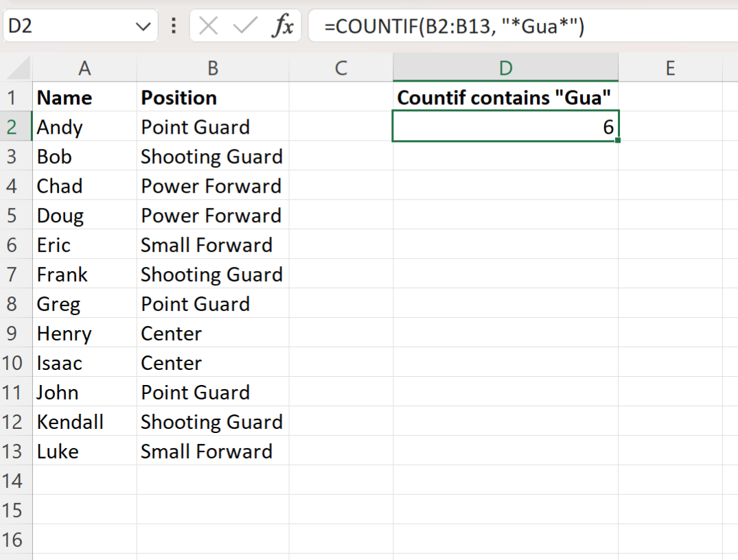This screenshot has width=738, height=560.
Task: Select column header D
Action: click(x=505, y=67)
